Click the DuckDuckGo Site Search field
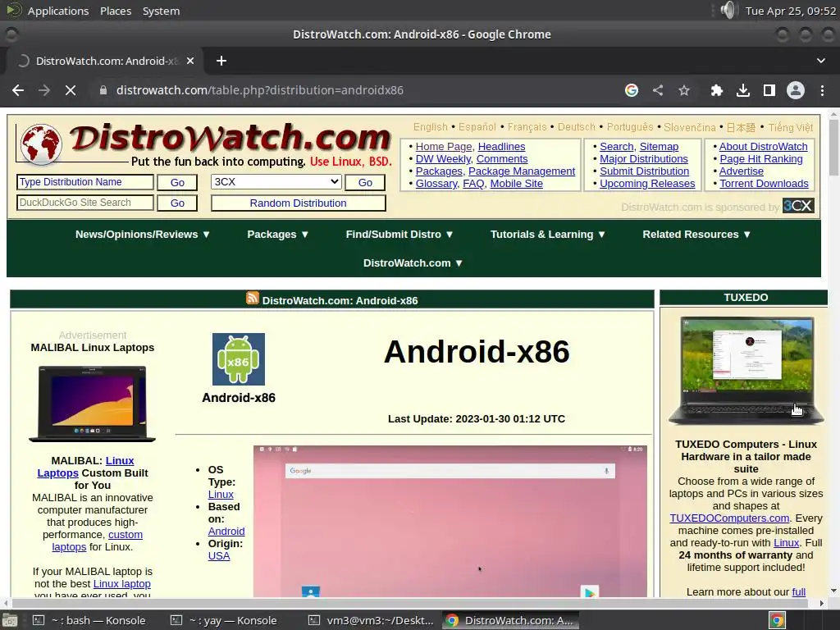 85,203
